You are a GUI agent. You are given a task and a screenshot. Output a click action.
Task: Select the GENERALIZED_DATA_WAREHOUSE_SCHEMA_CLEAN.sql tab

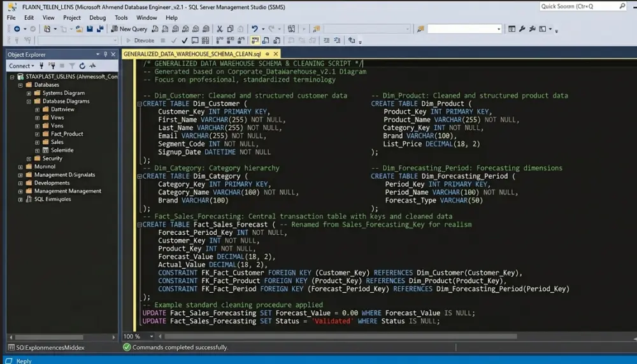(x=192, y=53)
